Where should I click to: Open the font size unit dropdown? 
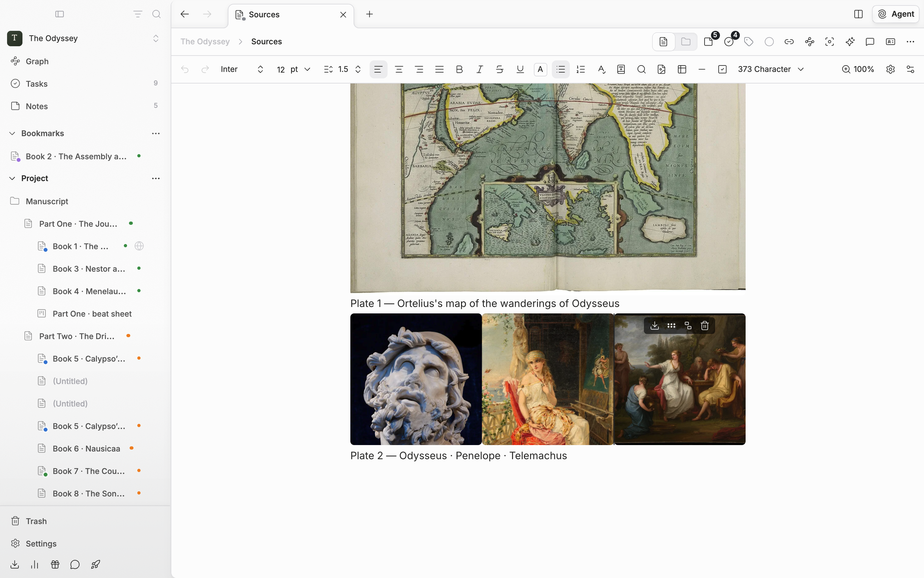(x=300, y=69)
